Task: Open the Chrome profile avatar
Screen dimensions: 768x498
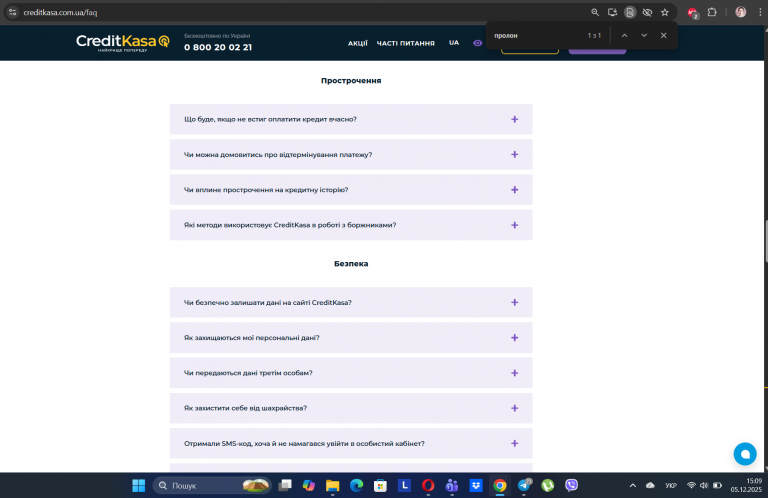Action: pos(741,12)
